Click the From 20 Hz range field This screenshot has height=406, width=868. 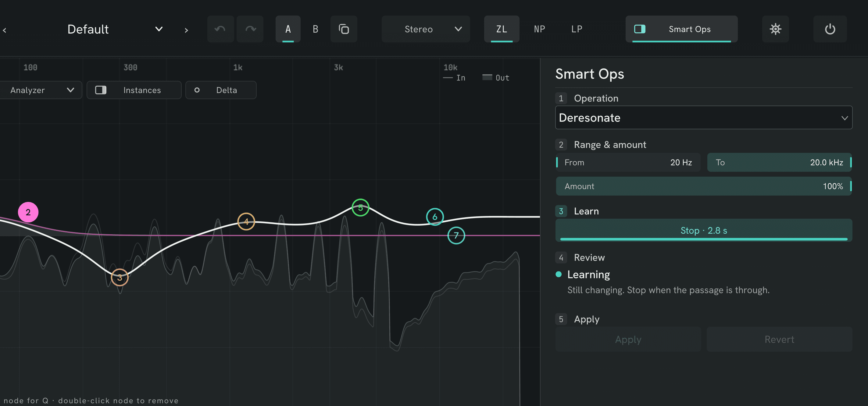point(628,162)
